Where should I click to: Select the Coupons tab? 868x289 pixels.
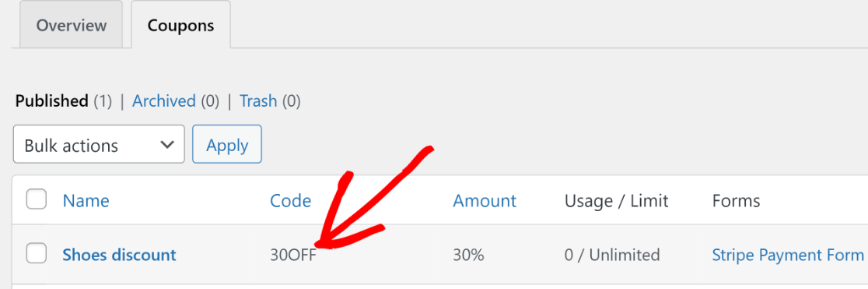(180, 25)
